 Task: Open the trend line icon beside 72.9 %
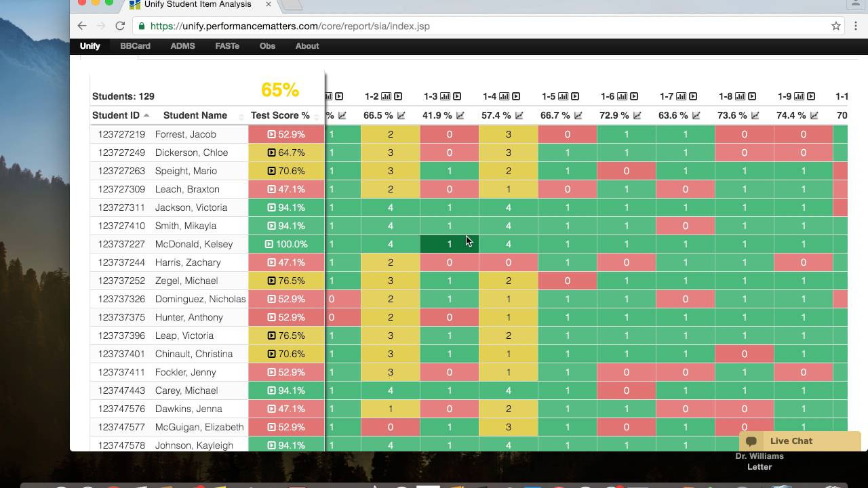(x=637, y=115)
